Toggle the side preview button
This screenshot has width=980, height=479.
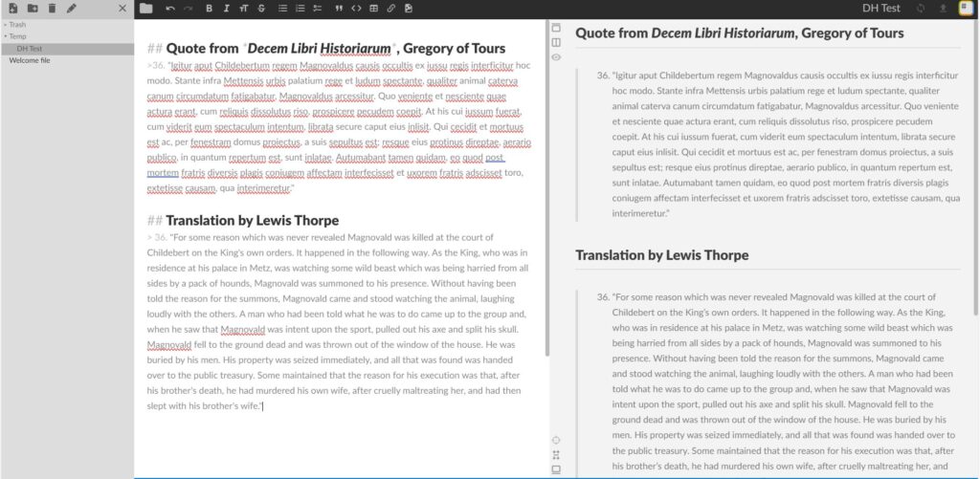[x=556, y=42]
